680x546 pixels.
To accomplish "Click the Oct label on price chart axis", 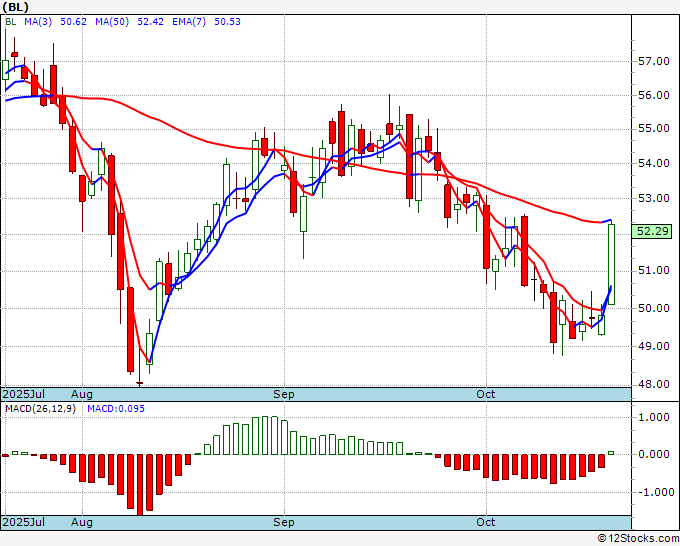I will coord(486,394).
